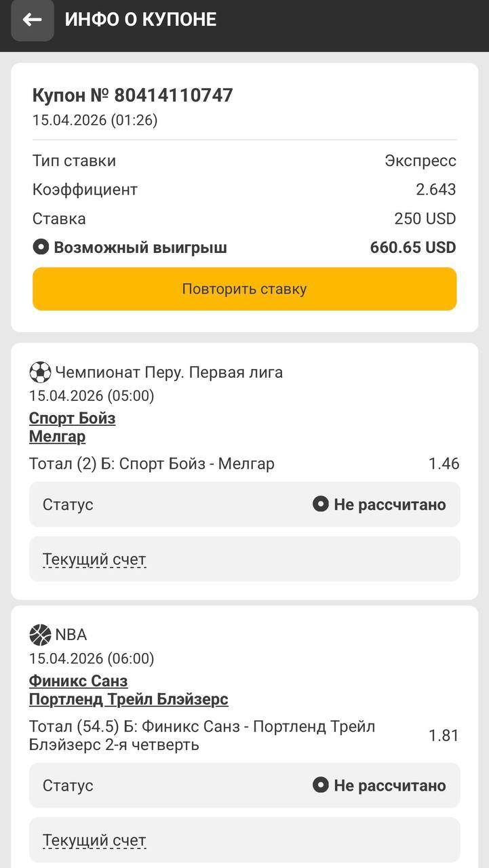This screenshot has width=489, height=868.
Task: Expand Текущий счет for the NBA match
Action: click(x=94, y=840)
